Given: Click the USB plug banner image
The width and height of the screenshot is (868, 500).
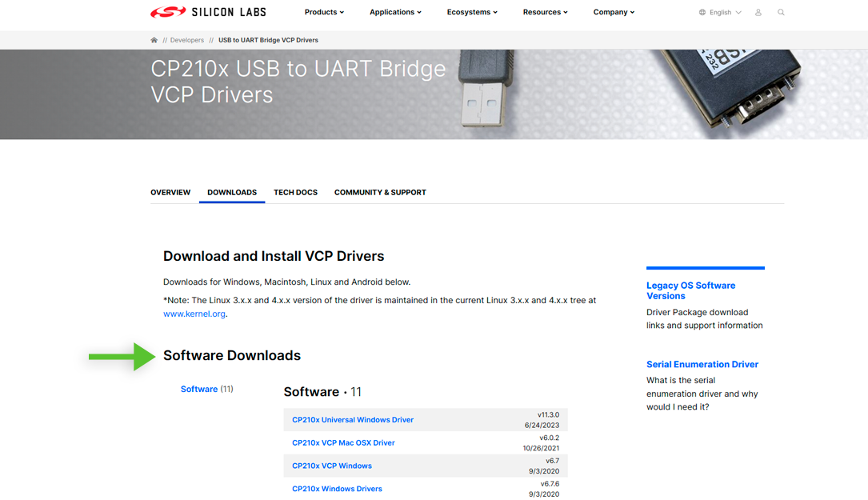Looking at the screenshot, I should point(486,87).
